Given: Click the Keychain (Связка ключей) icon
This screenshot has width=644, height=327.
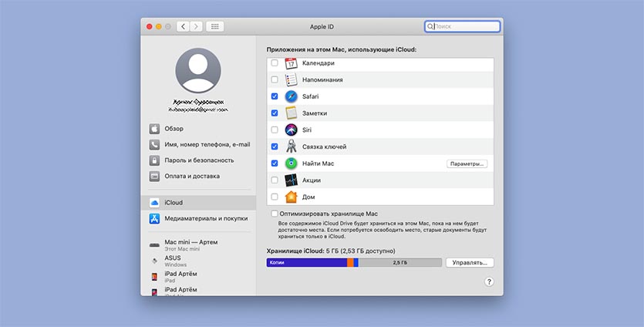Looking at the screenshot, I should point(291,147).
